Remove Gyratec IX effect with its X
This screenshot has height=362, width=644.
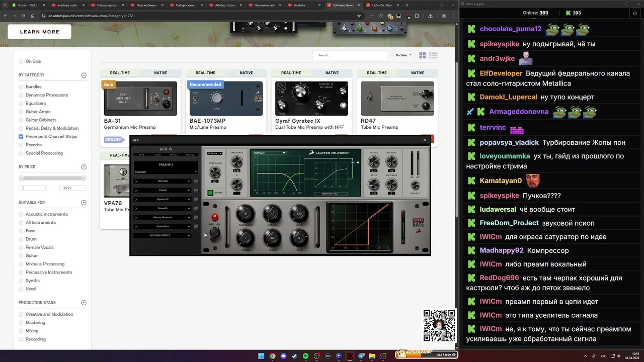point(136,199)
